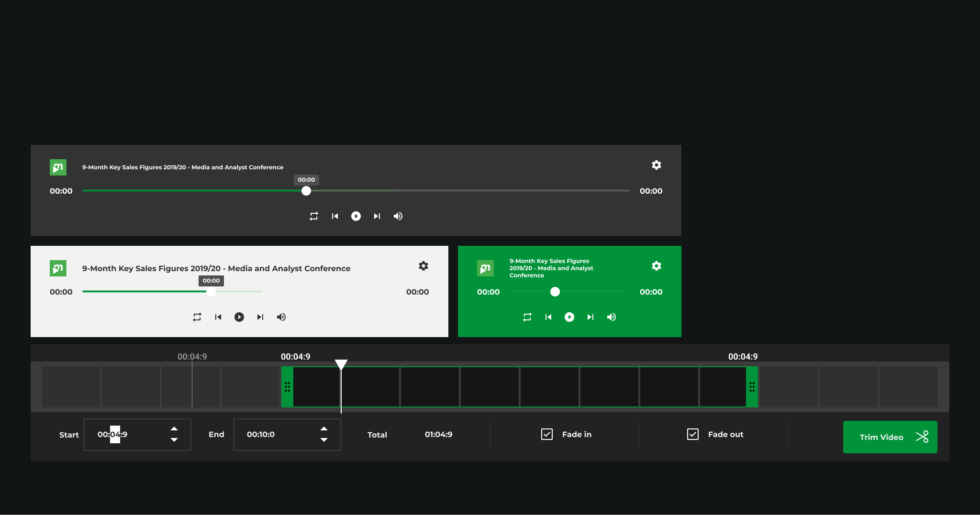Viewport: 980px width, 515px height.
Task: Grab the left trim handle on timeline
Action: pyautogui.click(x=287, y=387)
